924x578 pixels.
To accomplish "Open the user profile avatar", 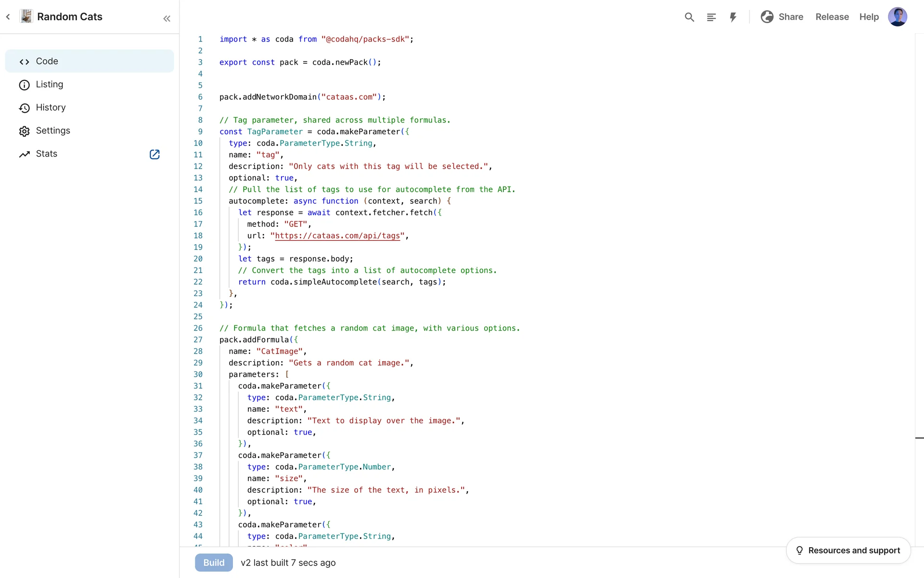I will (x=897, y=17).
